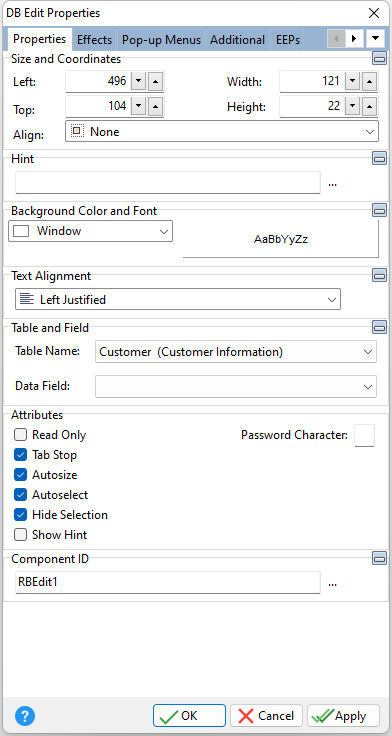Image resolution: width=392 pixels, height=736 pixels.
Task: Collapse the Background Color and Font section
Action: (379, 210)
